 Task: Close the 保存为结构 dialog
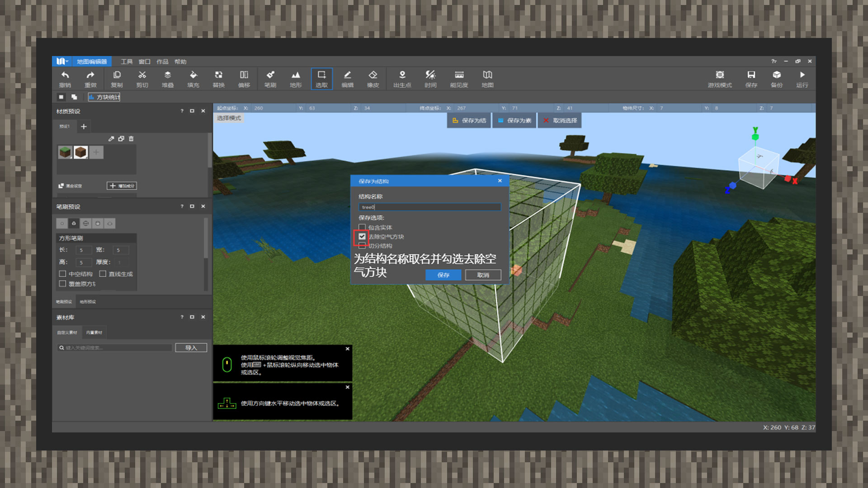500,181
